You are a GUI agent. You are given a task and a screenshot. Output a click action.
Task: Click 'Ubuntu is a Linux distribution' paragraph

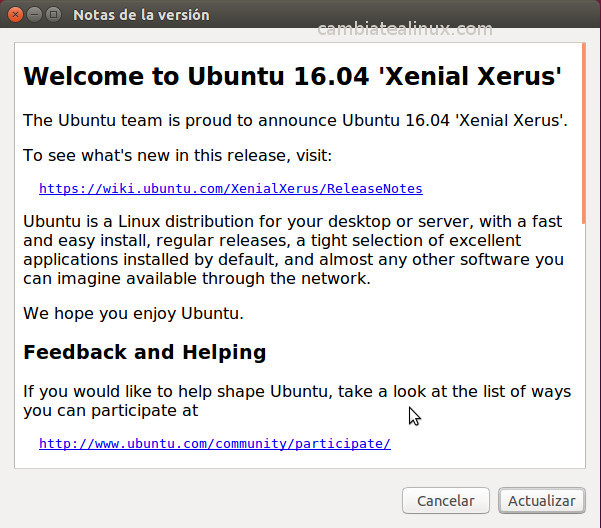293,250
